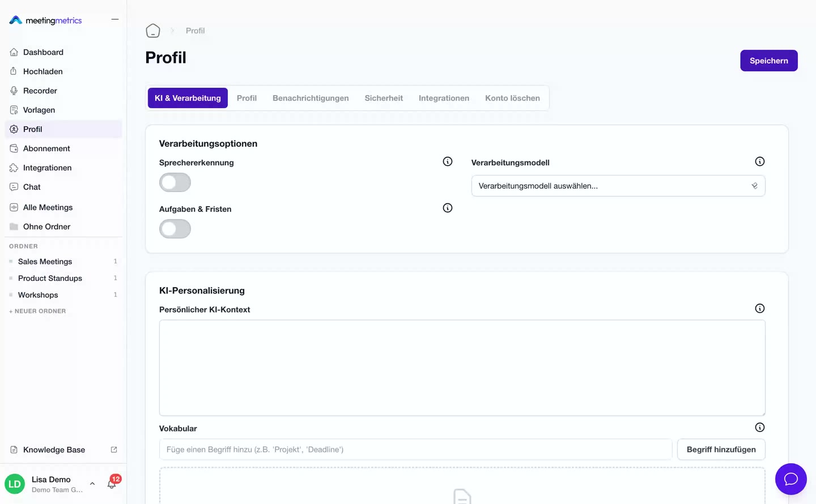Show info for Sprechererkennung
The width and height of the screenshot is (816, 504).
pos(448,161)
